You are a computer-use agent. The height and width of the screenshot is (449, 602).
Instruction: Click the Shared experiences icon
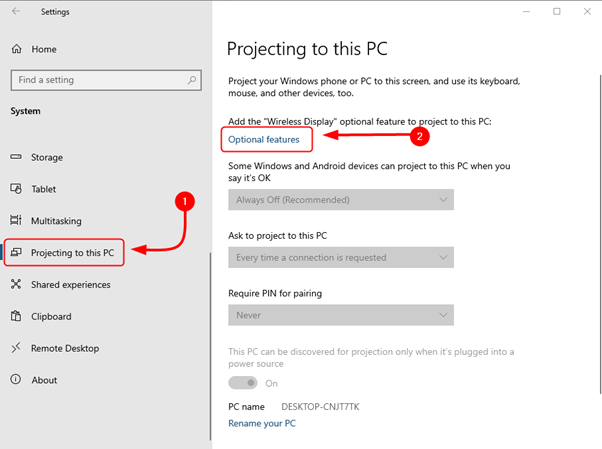point(16,284)
